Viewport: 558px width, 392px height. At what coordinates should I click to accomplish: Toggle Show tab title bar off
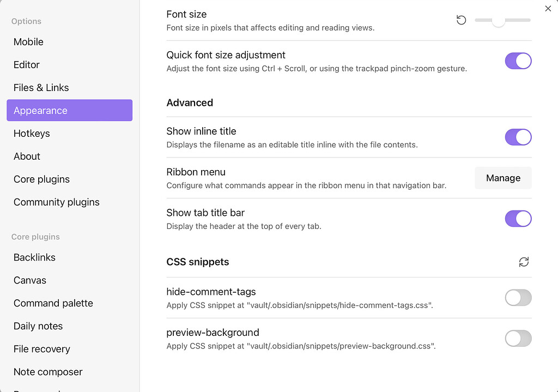pyautogui.click(x=518, y=219)
